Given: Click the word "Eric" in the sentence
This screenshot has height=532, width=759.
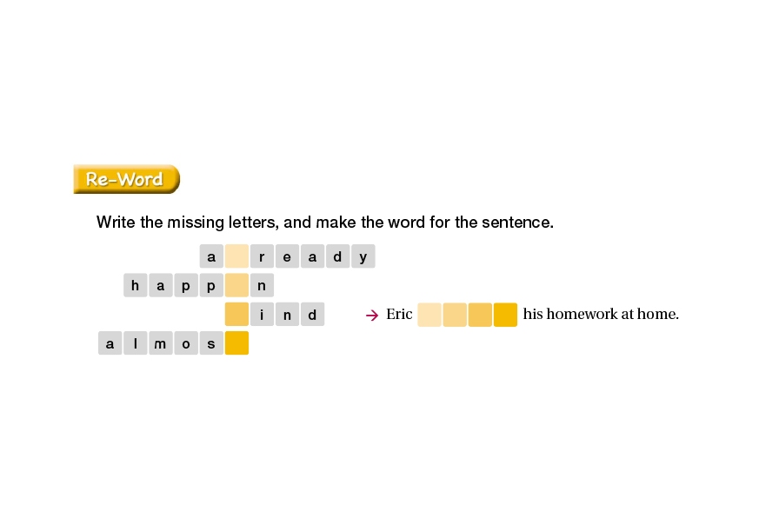Looking at the screenshot, I should (399, 315).
